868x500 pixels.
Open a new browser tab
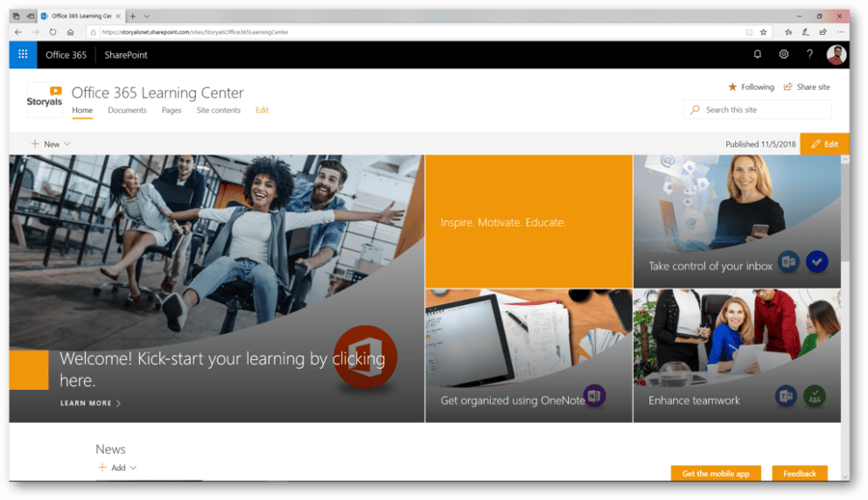click(132, 16)
